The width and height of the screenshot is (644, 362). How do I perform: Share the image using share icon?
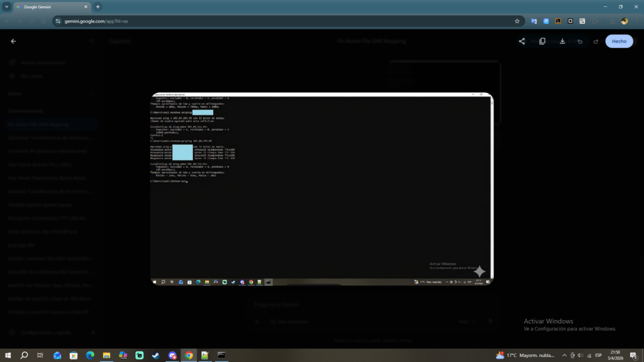point(522,41)
